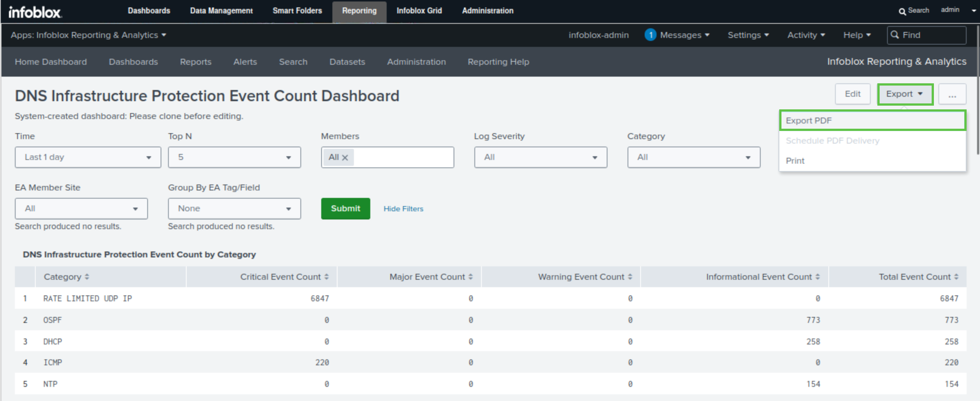Switch to the Data Management tab
Screen dimensions: 980x401
point(222,11)
